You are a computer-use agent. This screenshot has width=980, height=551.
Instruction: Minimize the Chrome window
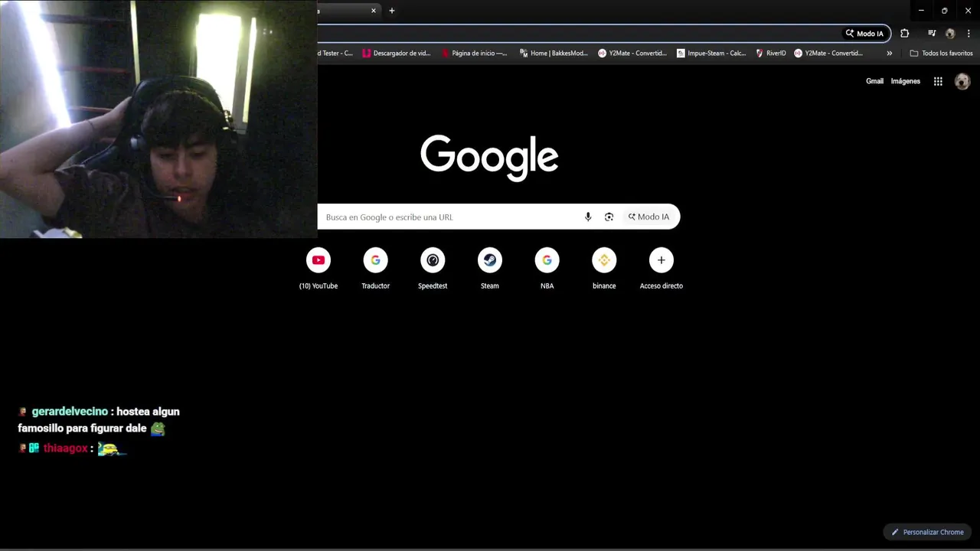click(x=921, y=11)
